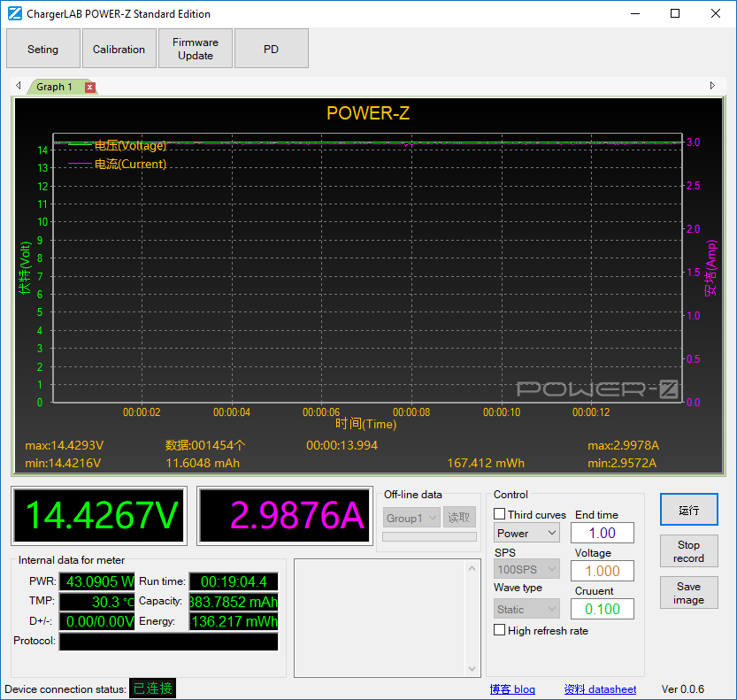Click the End time input field
737x700 pixels.
(x=603, y=533)
